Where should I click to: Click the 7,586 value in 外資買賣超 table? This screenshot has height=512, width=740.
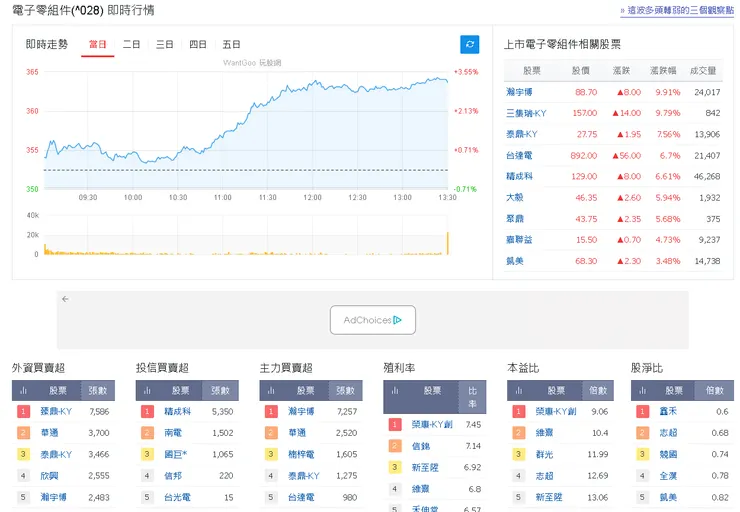click(99, 411)
